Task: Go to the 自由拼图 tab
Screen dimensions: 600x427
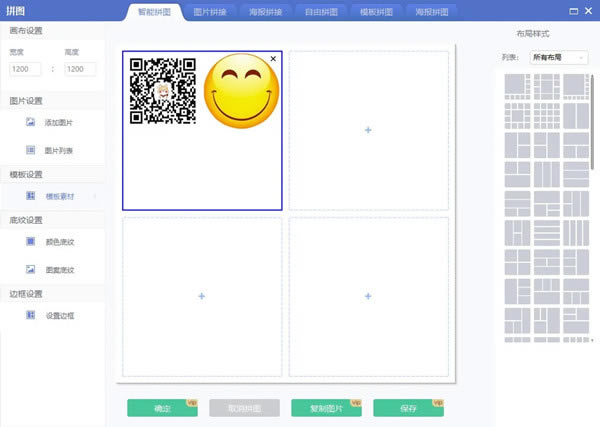Action: click(321, 12)
